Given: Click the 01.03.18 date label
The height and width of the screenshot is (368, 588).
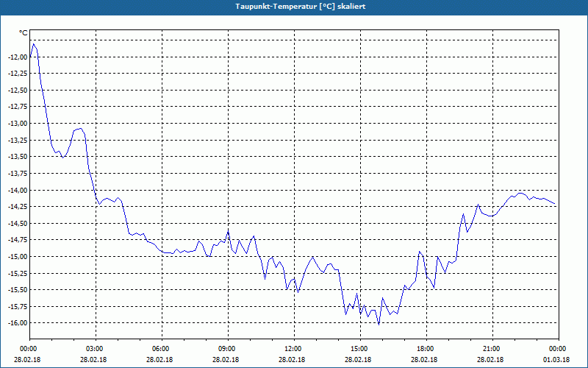Looking at the screenshot, I should click(556, 360).
